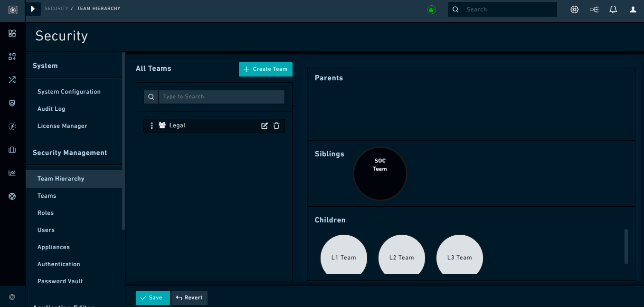
Task: Open Authentication page
Action: [x=58, y=264]
